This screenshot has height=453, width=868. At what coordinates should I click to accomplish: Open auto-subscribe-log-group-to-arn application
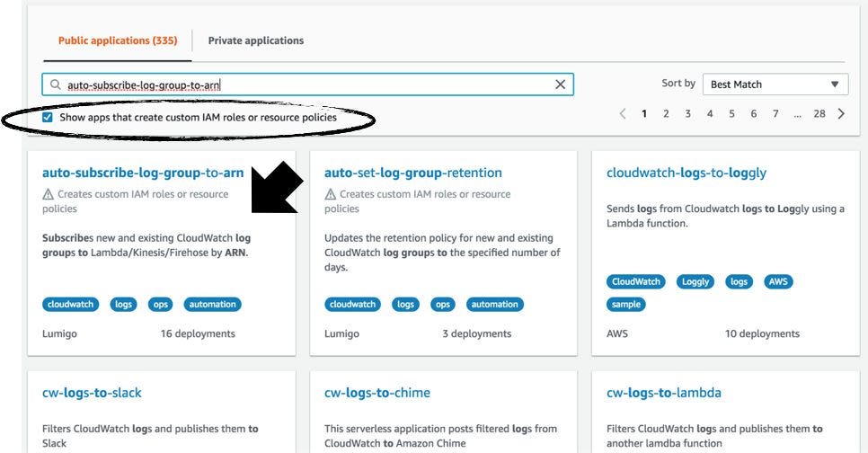coord(143,173)
